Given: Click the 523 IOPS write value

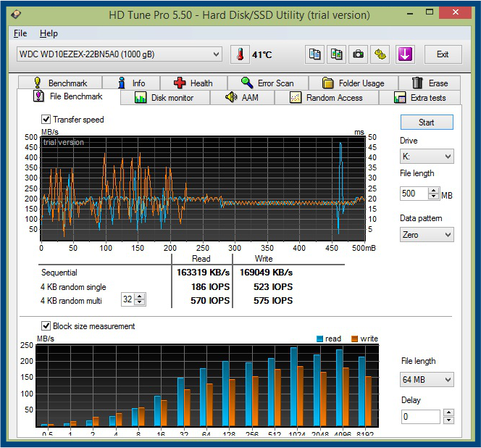Looking at the screenshot, I should point(273,287).
